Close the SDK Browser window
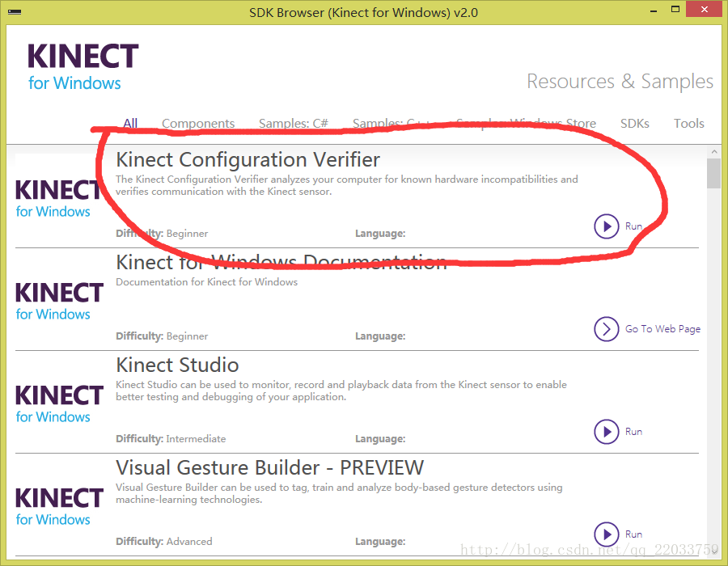Screen dimensions: 728x566 tap(705, 9)
